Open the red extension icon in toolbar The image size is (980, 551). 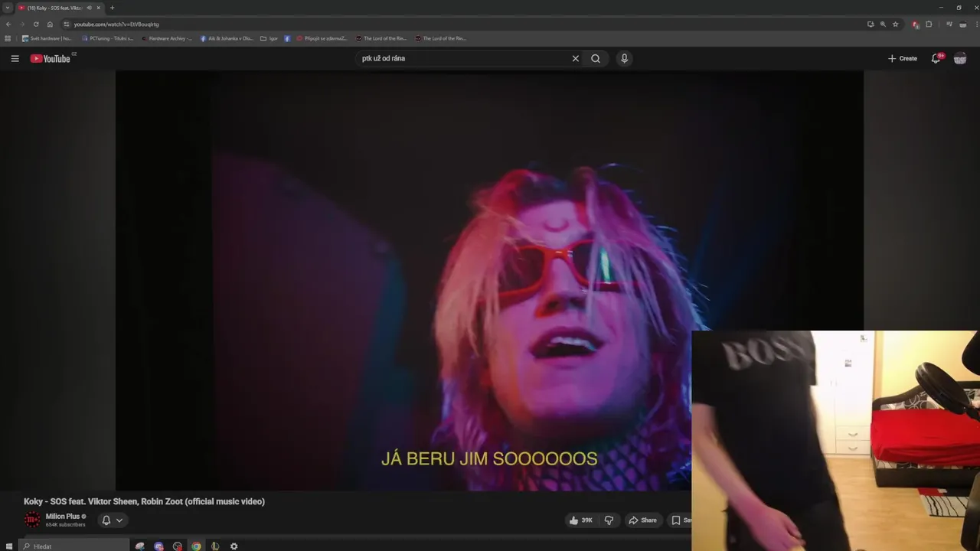tap(916, 24)
